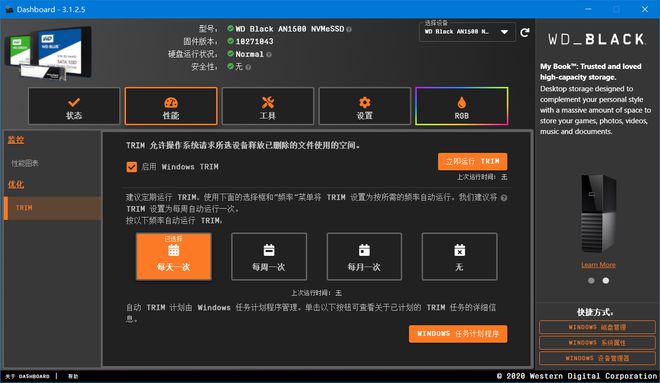Viewport: 660px width, 383px height.
Task: Click the refresh device list icon
Action: [x=524, y=32]
